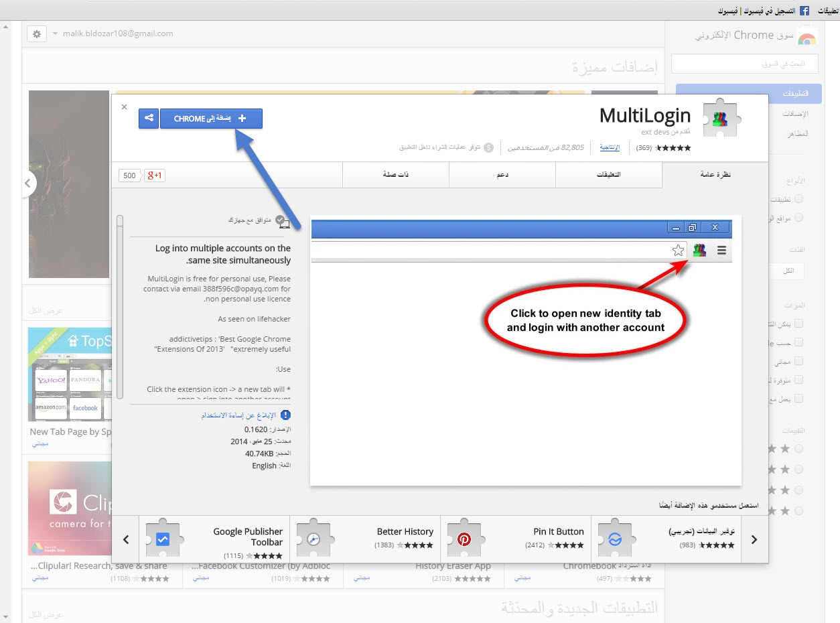Select the third Ratings radio button
Screen dimensions: 840x623
click(x=798, y=490)
